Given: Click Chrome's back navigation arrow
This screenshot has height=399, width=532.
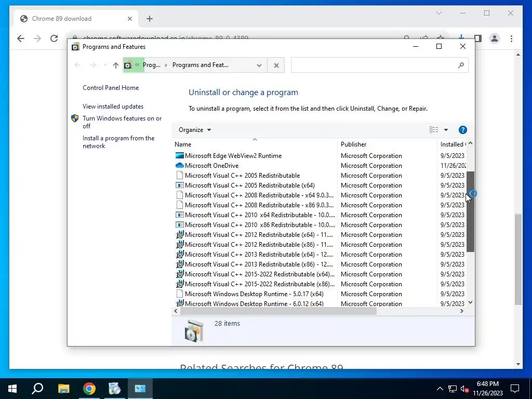Looking at the screenshot, I should 21,38.
